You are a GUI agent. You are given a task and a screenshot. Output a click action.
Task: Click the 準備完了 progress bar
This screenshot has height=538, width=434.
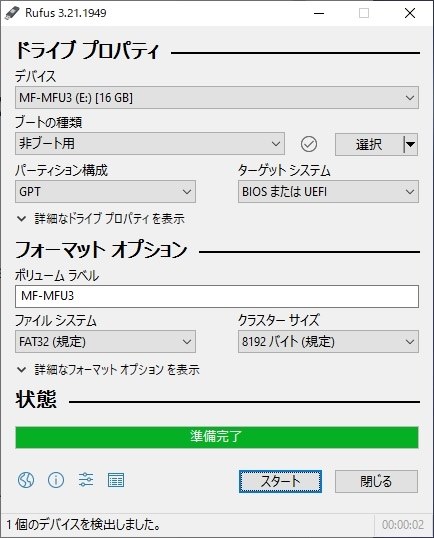pyautogui.click(x=217, y=437)
